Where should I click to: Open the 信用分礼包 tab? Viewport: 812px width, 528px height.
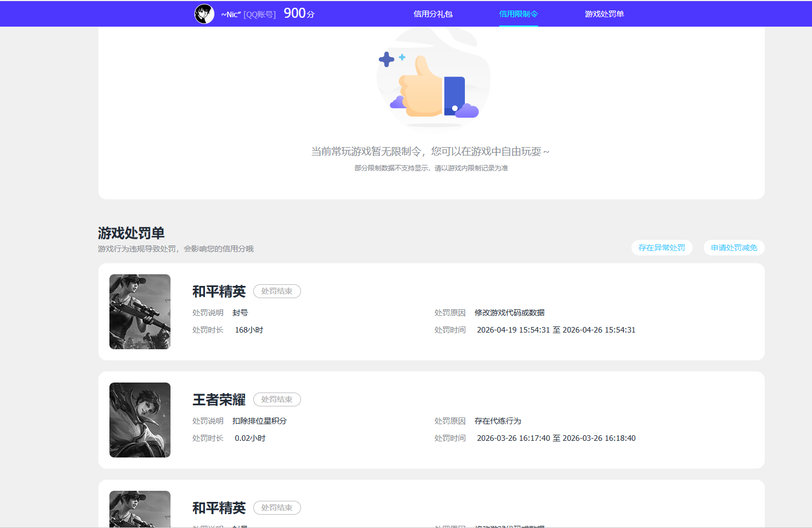tap(433, 14)
